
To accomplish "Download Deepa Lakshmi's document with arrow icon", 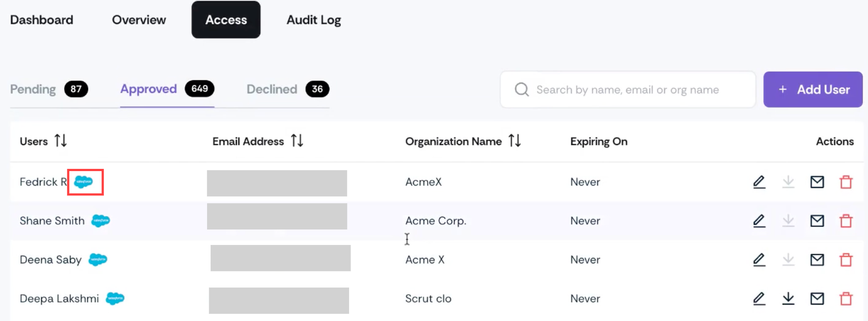I will 788,298.
